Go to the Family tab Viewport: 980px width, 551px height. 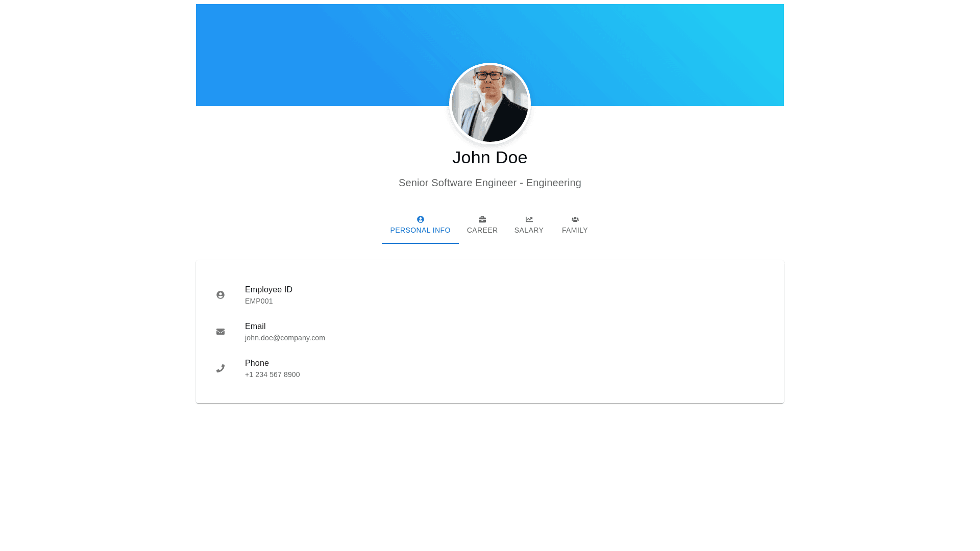[x=575, y=230]
